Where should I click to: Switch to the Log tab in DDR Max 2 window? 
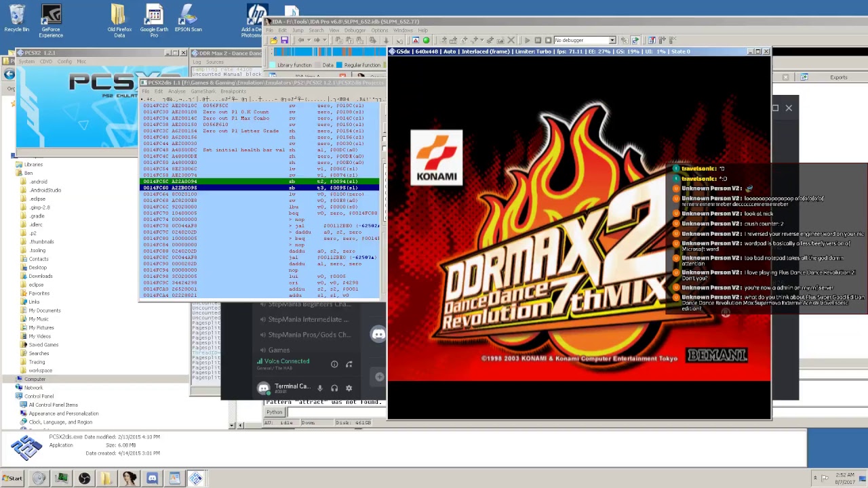pyautogui.click(x=197, y=62)
